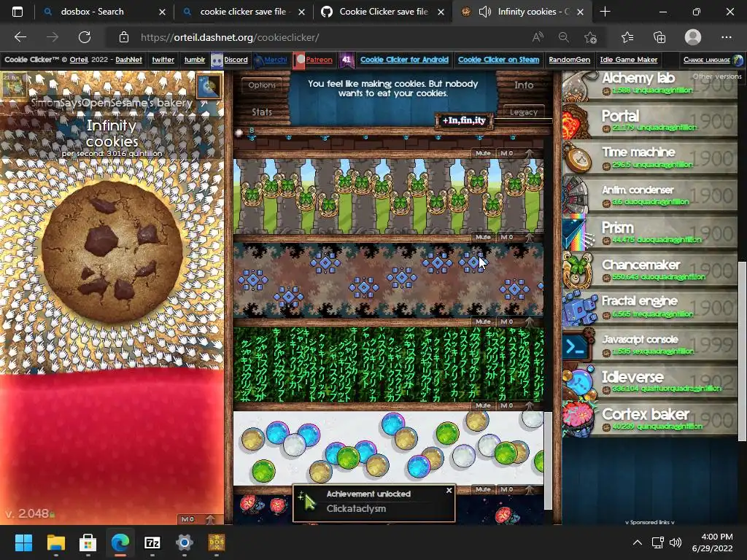The height and width of the screenshot is (560, 747).
Task: Dismiss the Clickataclysm achievement notification
Action: pyautogui.click(x=449, y=490)
